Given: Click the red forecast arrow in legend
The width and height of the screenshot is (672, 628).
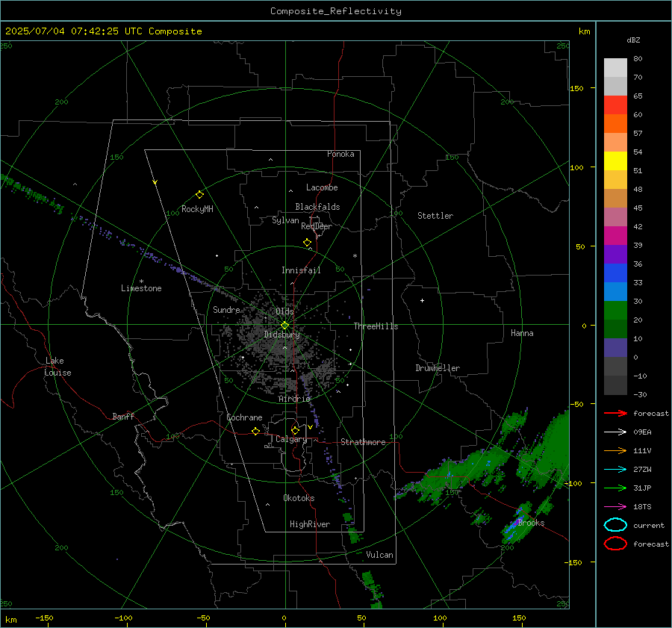Looking at the screenshot, I should 615,413.
